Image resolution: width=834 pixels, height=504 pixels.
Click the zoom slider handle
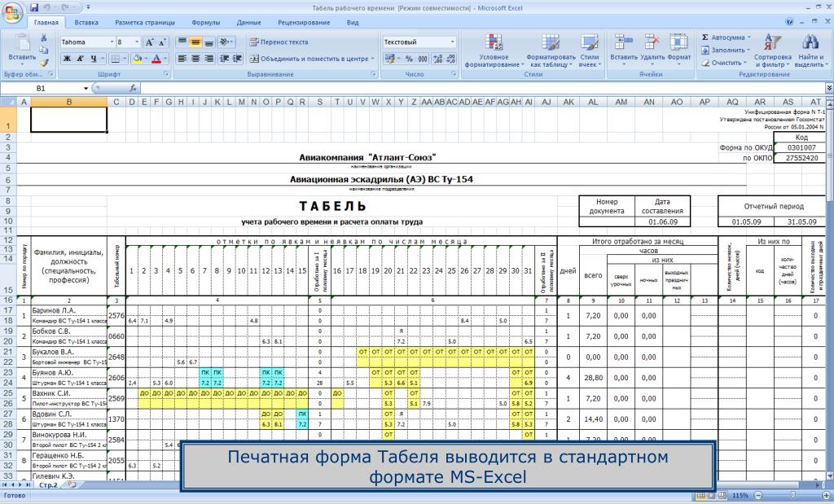tap(792, 496)
